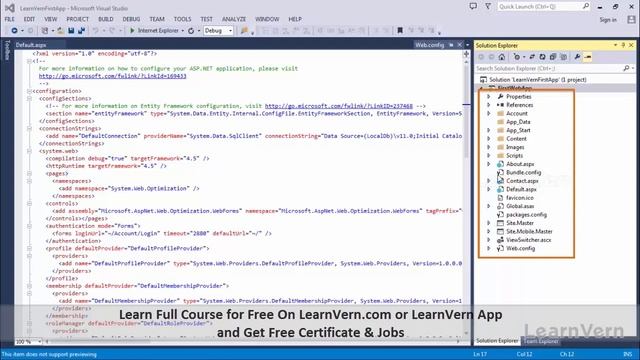Click the account avatar icon next to Sign in

pyautogui.click(x=631, y=20)
